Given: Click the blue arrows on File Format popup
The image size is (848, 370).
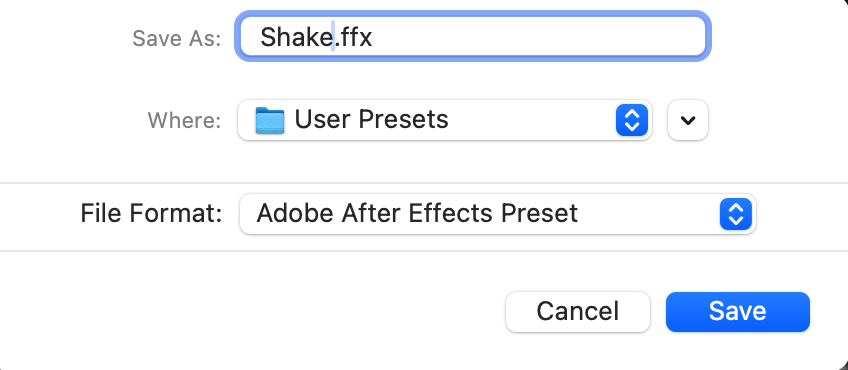Looking at the screenshot, I should coord(736,214).
